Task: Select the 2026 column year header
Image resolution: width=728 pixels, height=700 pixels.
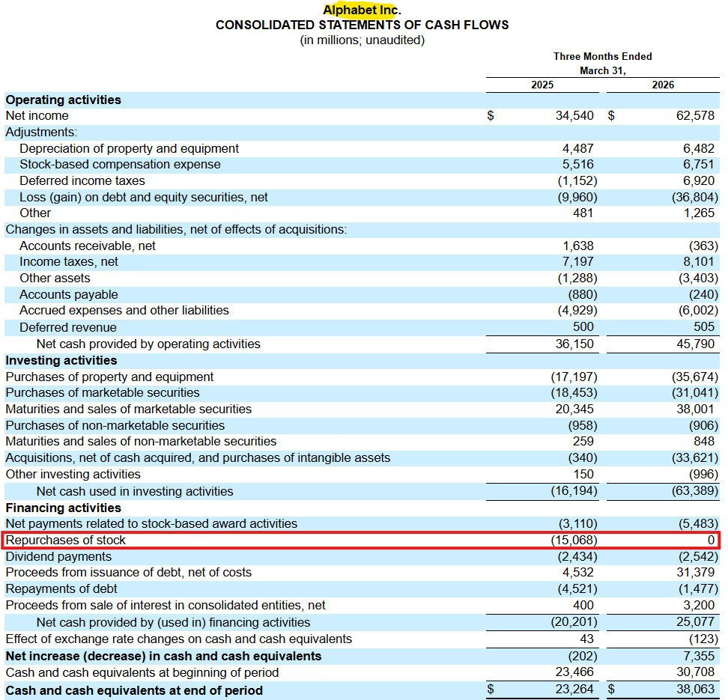Action: pos(663,85)
